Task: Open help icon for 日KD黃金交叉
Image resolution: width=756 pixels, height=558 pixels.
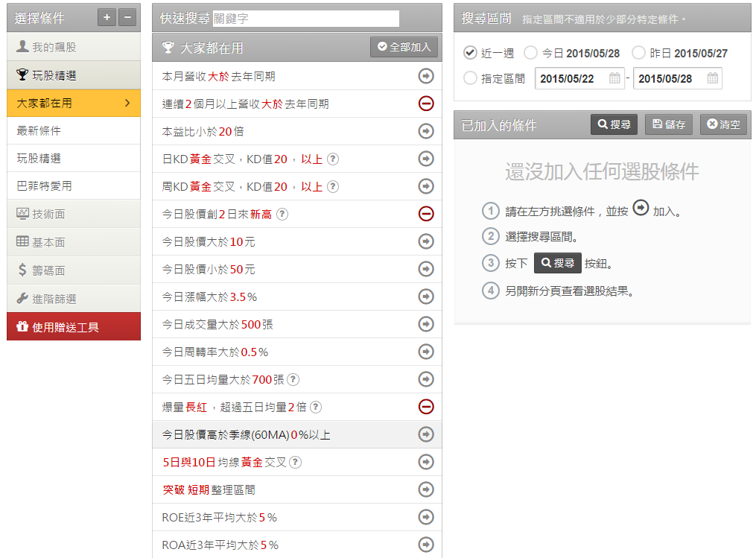Action: coord(333,159)
